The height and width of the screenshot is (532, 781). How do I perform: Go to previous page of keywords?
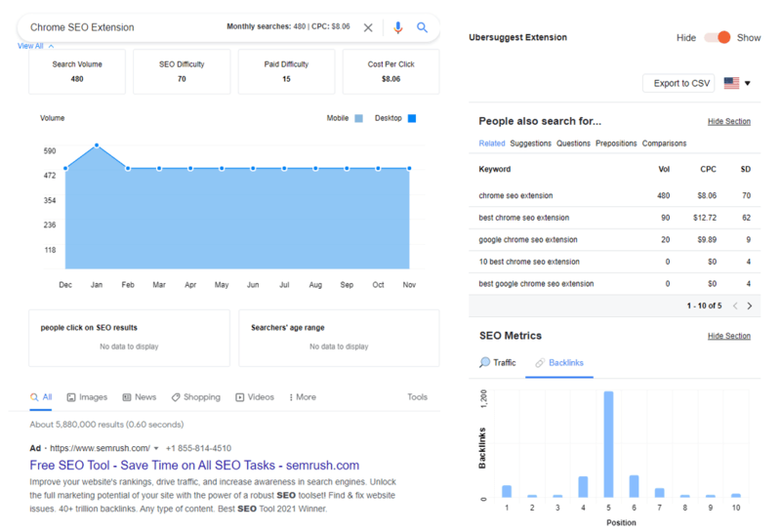[x=734, y=306]
